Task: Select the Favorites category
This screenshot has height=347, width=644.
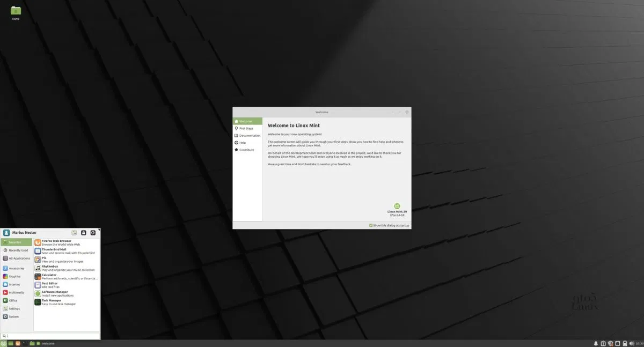Action: point(17,242)
